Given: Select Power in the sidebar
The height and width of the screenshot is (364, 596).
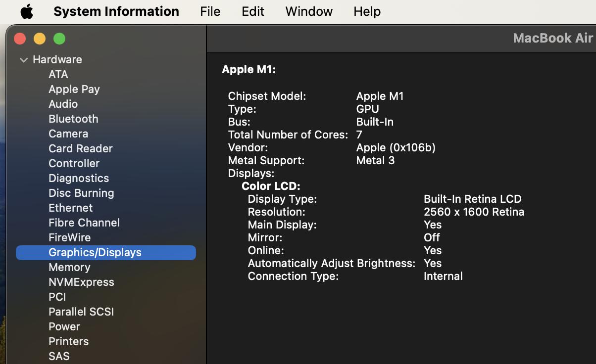Looking at the screenshot, I should click(64, 326).
